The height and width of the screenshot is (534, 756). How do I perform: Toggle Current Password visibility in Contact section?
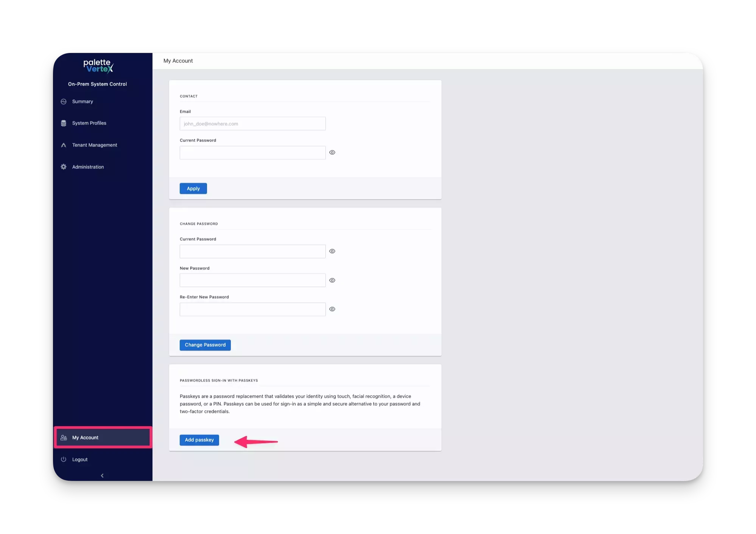[x=333, y=152]
